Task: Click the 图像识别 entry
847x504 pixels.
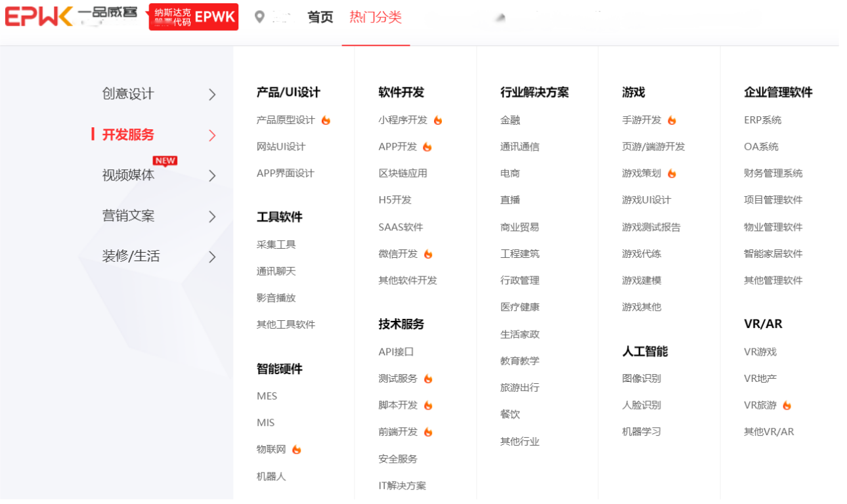Action: (x=642, y=379)
